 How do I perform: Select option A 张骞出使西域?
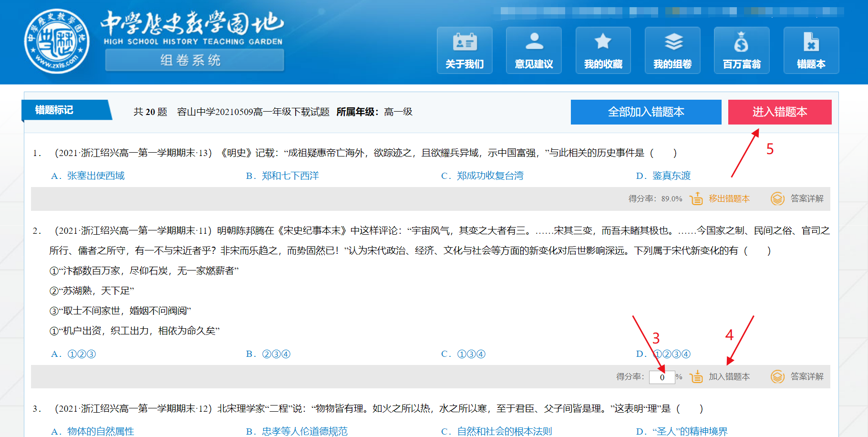88,176
